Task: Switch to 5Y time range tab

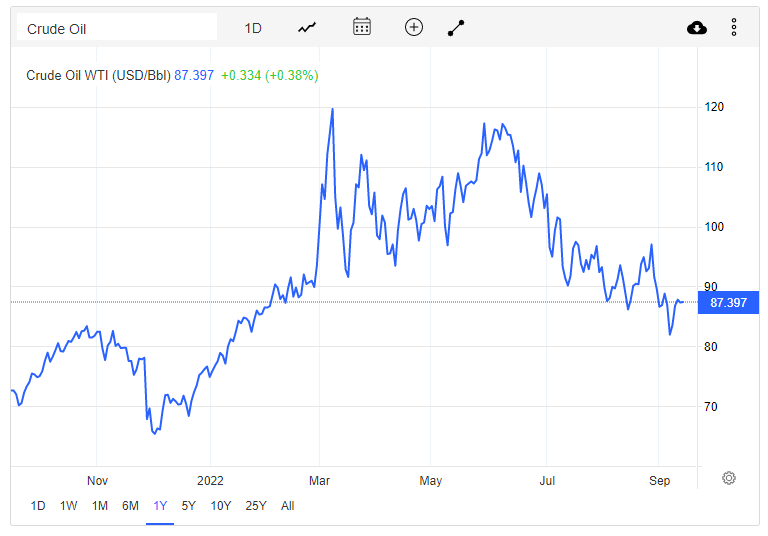Action: click(189, 506)
